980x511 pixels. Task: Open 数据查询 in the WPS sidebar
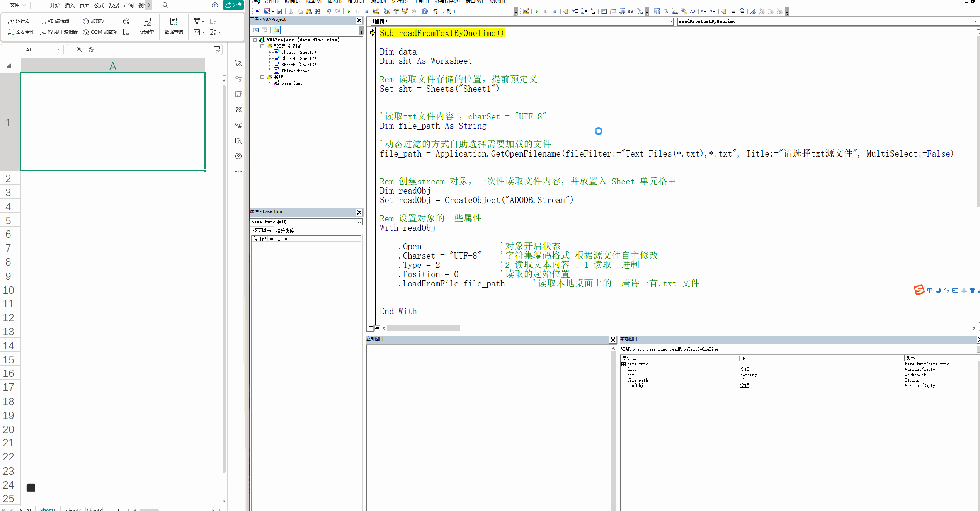tap(173, 27)
